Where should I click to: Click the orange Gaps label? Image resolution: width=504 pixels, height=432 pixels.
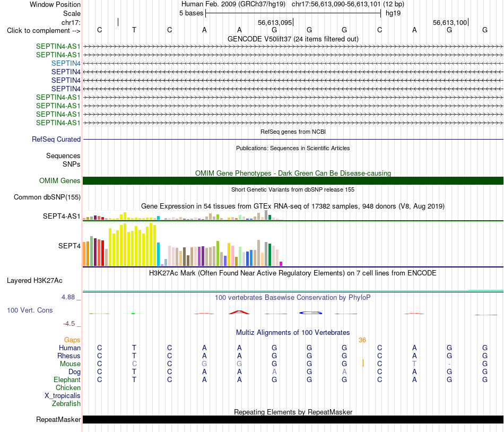click(72, 340)
